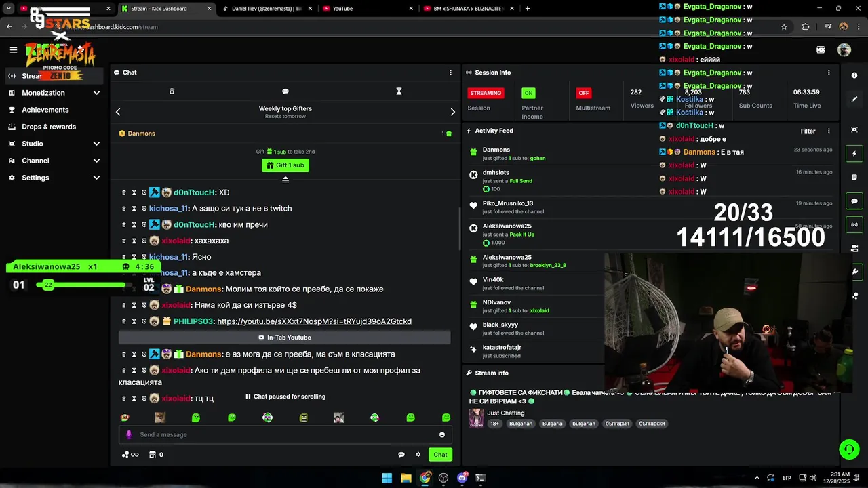This screenshot has height=488, width=868.
Task: Click the Just Chatting category thumbnail
Action: click(476, 418)
